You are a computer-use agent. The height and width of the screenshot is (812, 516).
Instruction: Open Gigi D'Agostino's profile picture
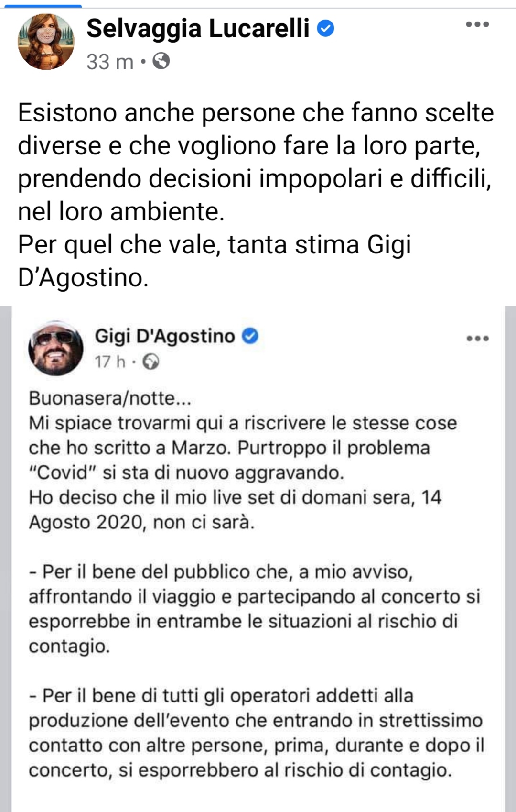[x=56, y=348]
